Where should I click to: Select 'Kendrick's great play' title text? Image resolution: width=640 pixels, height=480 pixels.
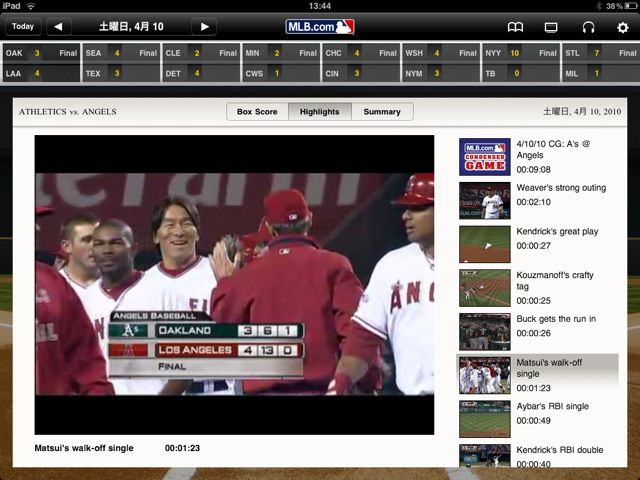point(557,231)
